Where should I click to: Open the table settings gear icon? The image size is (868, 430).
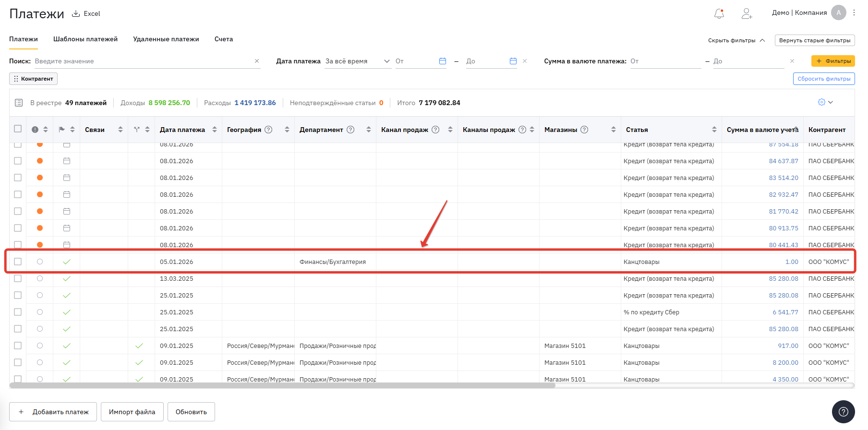[821, 102]
